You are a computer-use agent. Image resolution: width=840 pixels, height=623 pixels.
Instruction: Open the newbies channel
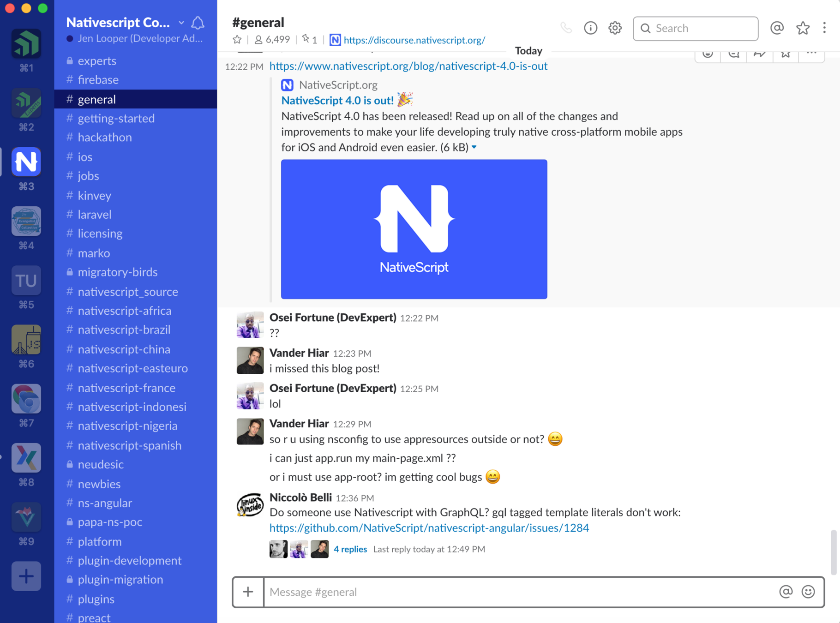(x=136, y=484)
